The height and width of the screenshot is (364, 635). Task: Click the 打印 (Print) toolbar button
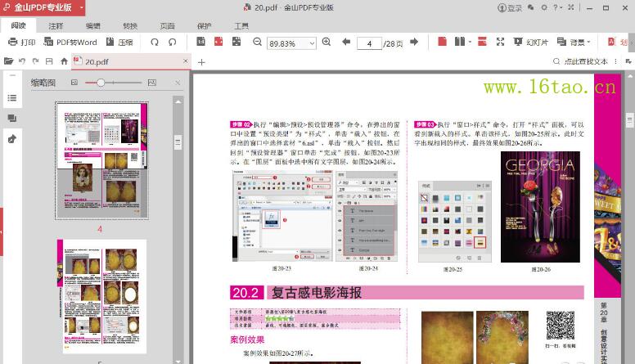(21, 42)
